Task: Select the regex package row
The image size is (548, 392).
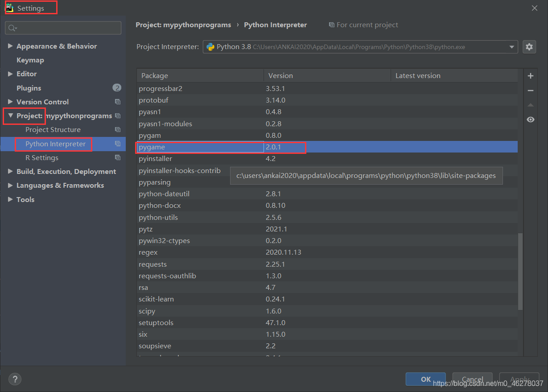Action: pos(327,252)
